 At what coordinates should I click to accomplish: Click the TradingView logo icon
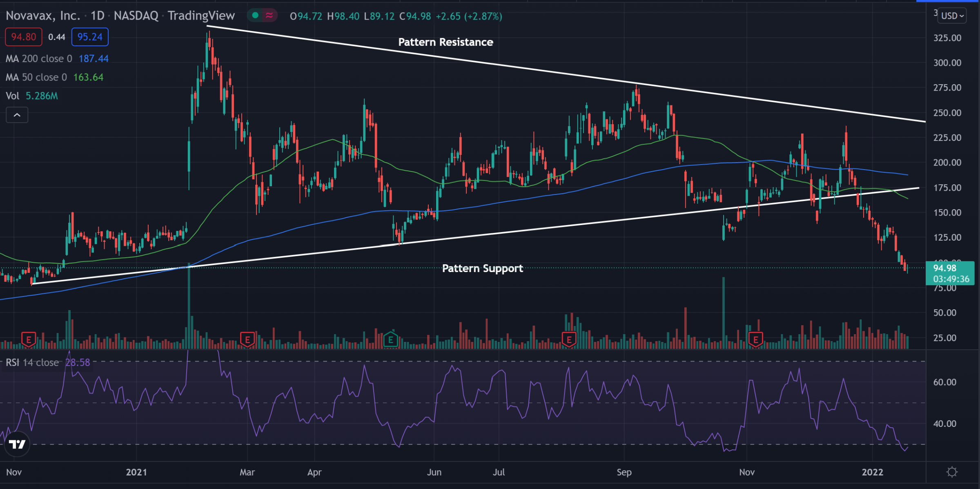click(x=17, y=444)
